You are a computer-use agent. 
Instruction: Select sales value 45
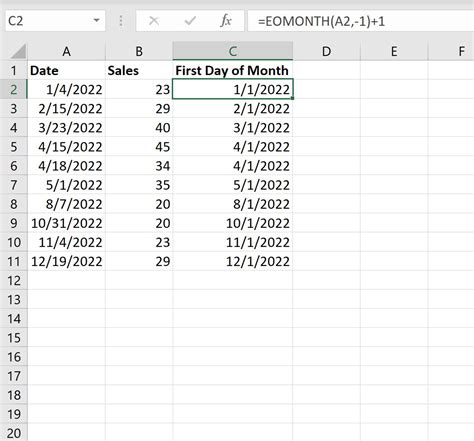pos(139,147)
